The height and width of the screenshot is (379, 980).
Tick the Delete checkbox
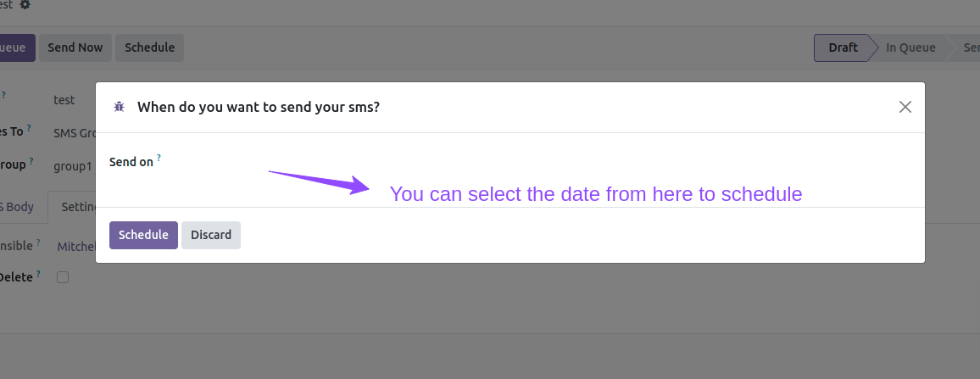(63, 277)
